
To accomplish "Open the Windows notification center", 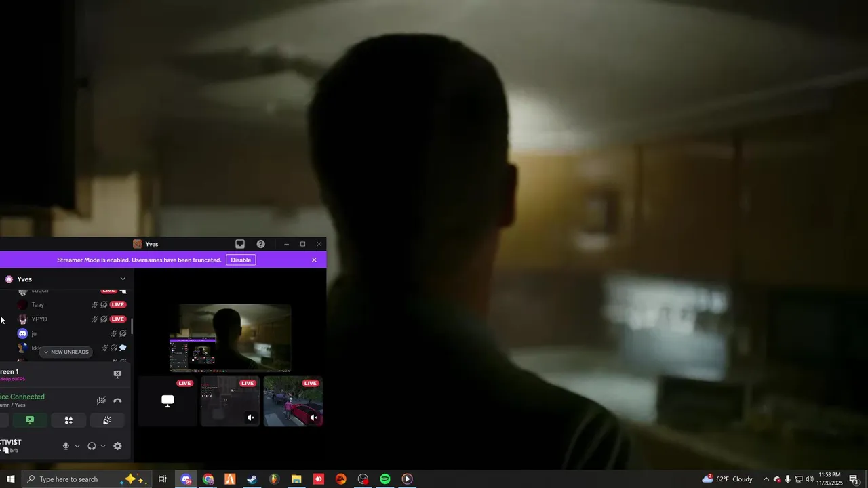I will click(x=854, y=479).
